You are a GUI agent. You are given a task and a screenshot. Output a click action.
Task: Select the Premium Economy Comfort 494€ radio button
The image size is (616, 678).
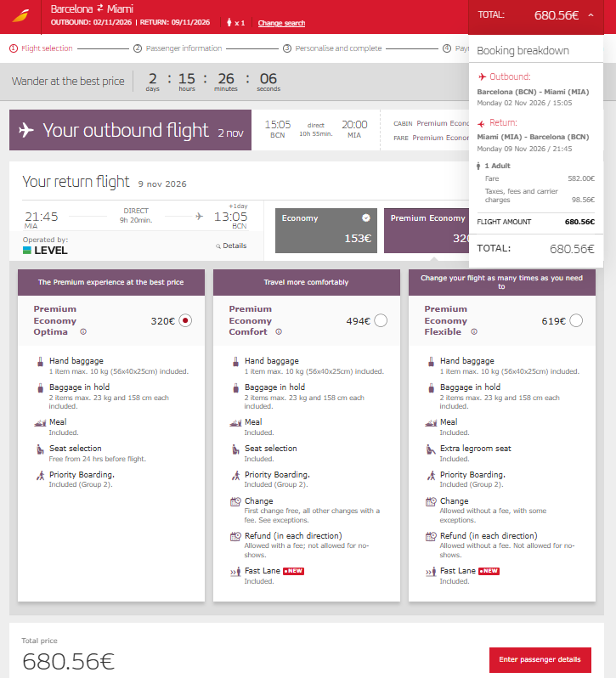pyautogui.click(x=381, y=320)
